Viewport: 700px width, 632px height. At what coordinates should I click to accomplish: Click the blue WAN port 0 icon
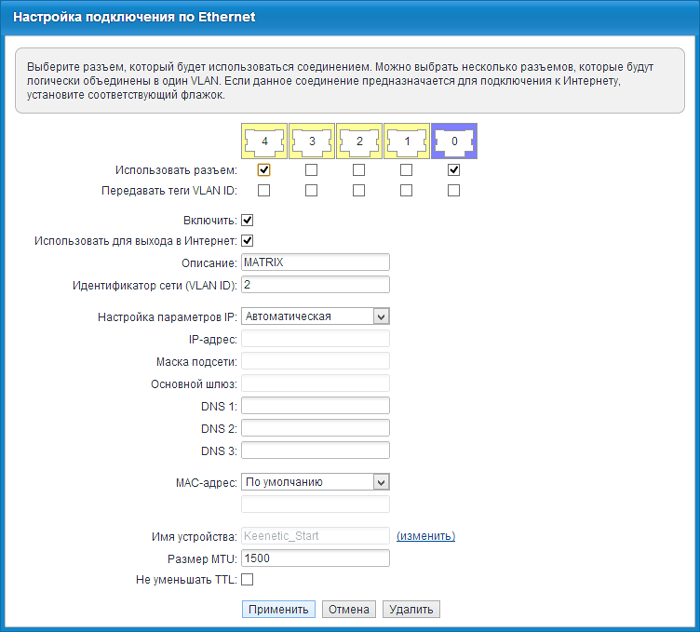pyautogui.click(x=454, y=141)
